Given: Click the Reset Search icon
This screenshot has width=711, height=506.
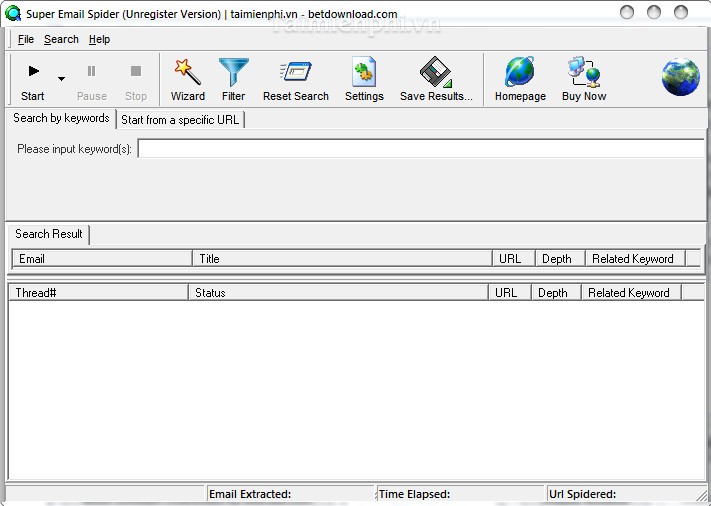Looking at the screenshot, I should coord(295,72).
